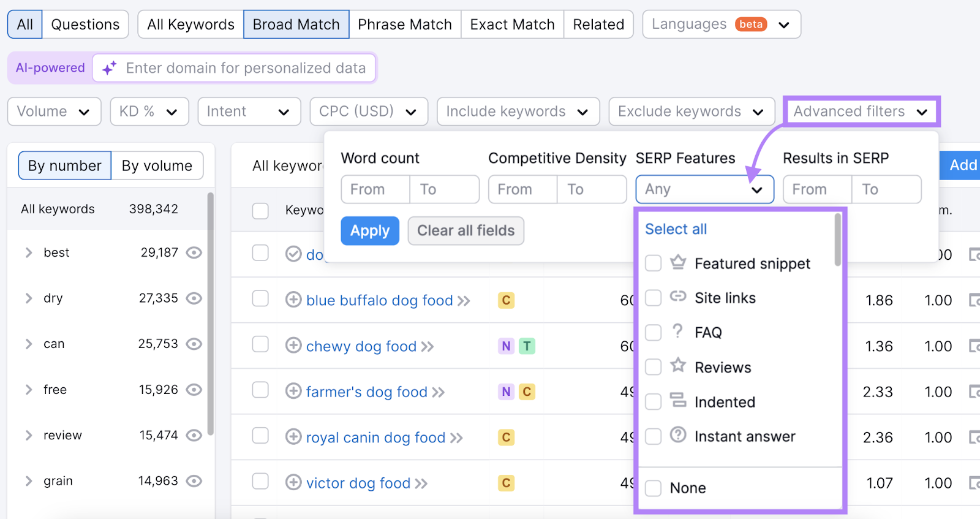Click the plus icon next to "blue buffalo dog food"
The height and width of the screenshot is (519, 980).
pos(293,300)
